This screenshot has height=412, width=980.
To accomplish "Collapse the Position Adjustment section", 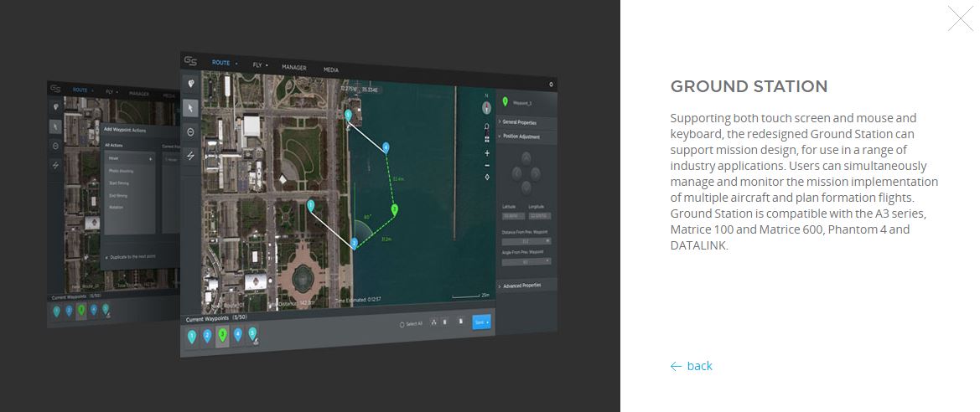I will pos(520,136).
